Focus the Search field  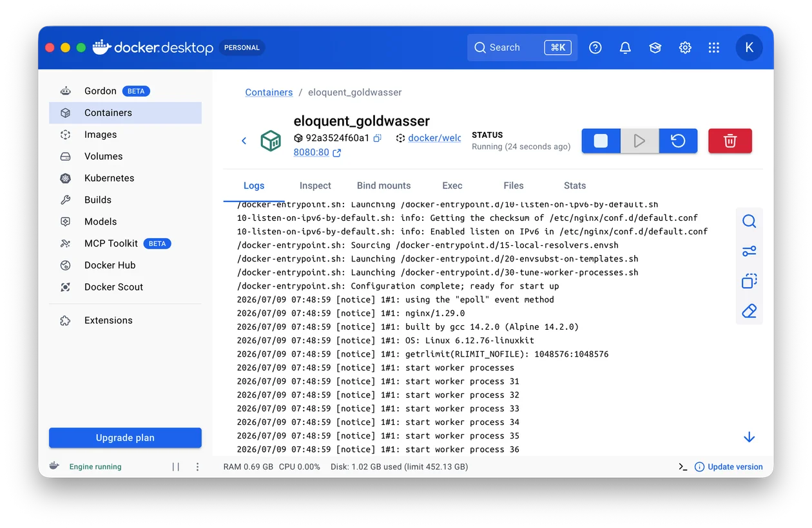(522, 48)
